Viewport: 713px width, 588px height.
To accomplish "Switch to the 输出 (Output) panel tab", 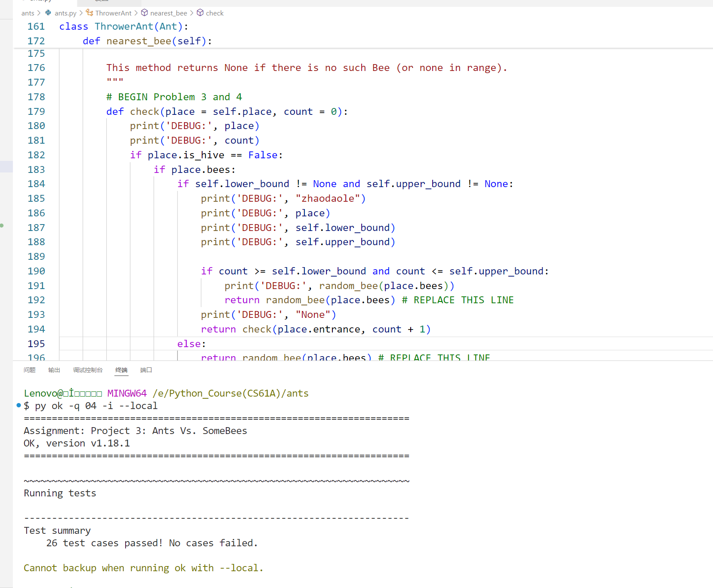I will click(54, 370).
